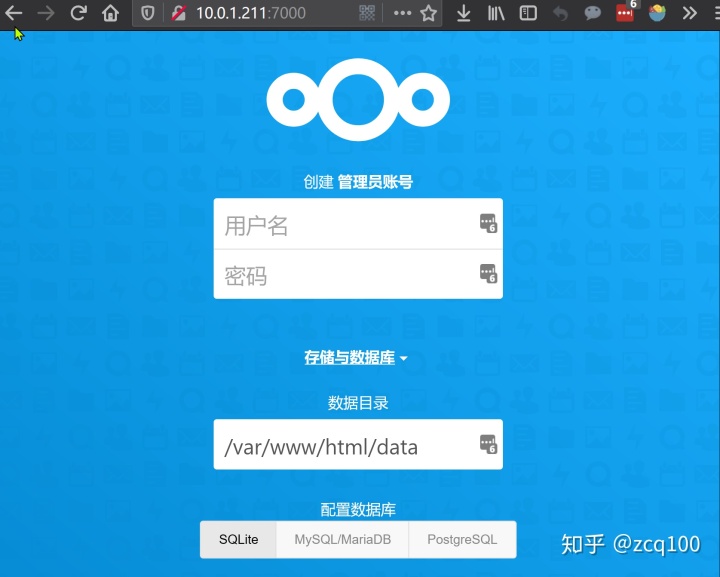Click the undo closed tab arrow icon
This screenshot has height=577, width=720.
(560, 13)
